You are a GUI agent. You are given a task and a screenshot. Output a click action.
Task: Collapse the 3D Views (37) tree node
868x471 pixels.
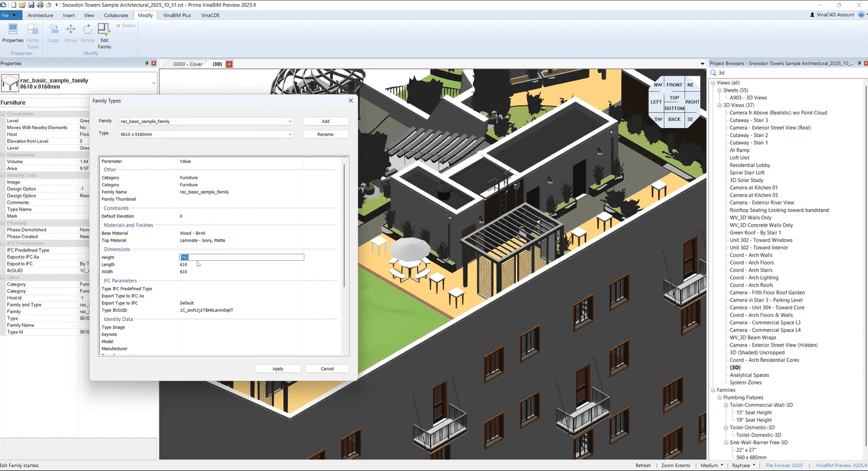(720, 105)
